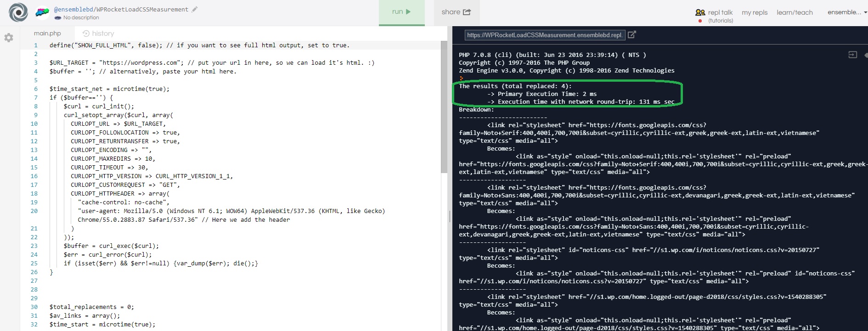The height and width of the screenshot is (331, 868).
Task: Click the $curl = curl_init() line
Action: [99, 107]
